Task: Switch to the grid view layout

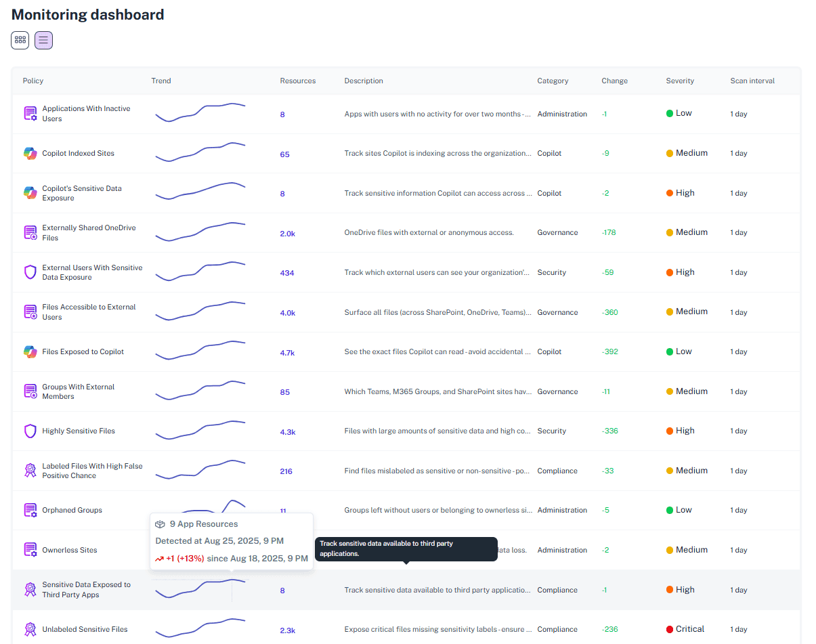Action: pos(20,40)
